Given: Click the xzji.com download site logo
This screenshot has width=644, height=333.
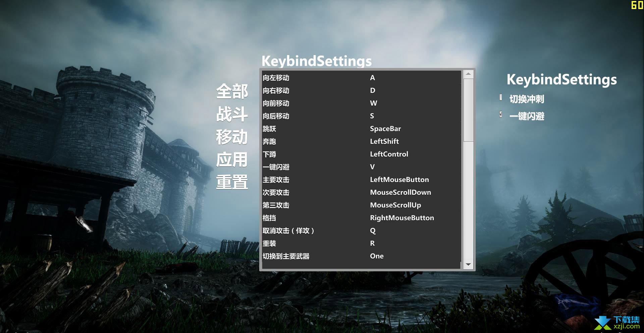Looking at the screenshot, I should click(617, 323).
